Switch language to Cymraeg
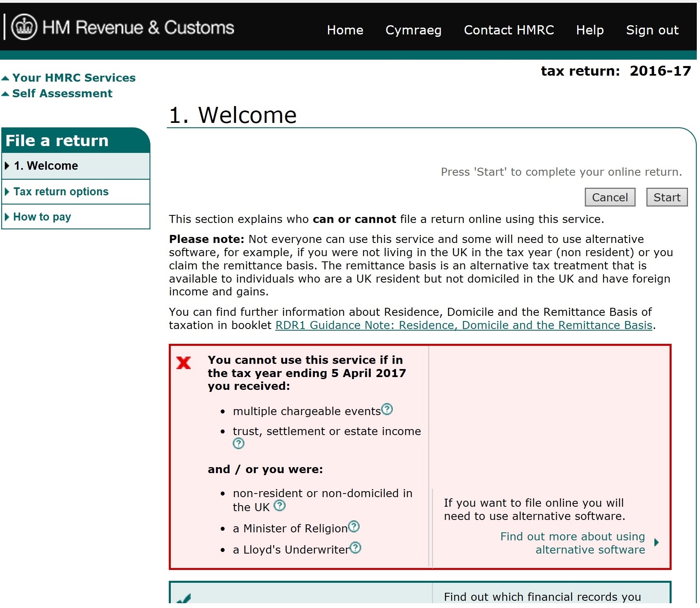The height and width of the screenshot is (608, 700). click(413, 30)
